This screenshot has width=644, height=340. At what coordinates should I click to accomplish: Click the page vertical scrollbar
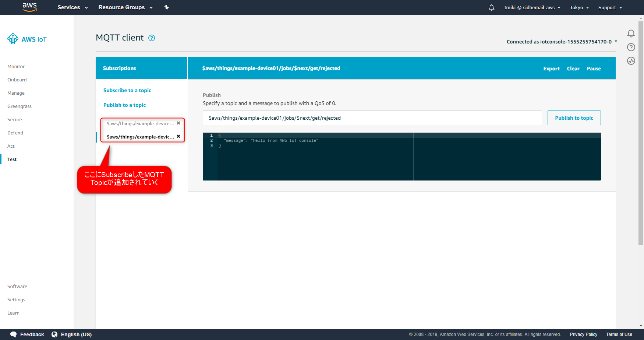(641, 133)
